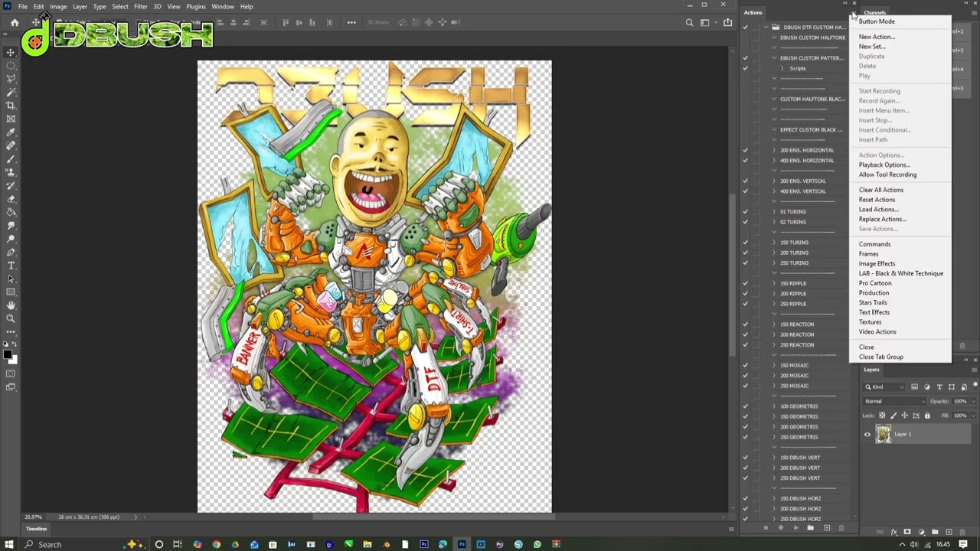Select the Paint Bucket tool
The width and height of the screenshot is (980, 551).
click(x=11, y=212)
